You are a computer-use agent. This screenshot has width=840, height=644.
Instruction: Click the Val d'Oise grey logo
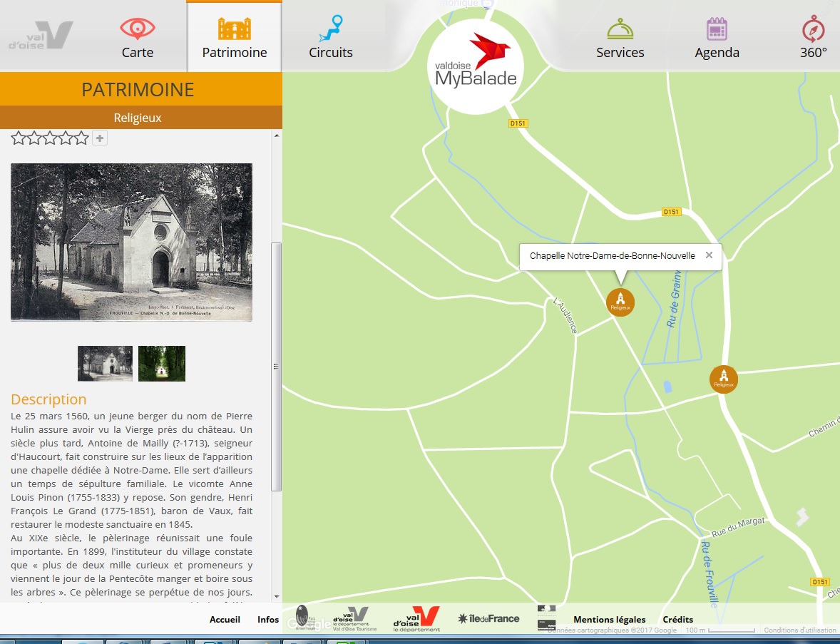click(x=41, y=36)
